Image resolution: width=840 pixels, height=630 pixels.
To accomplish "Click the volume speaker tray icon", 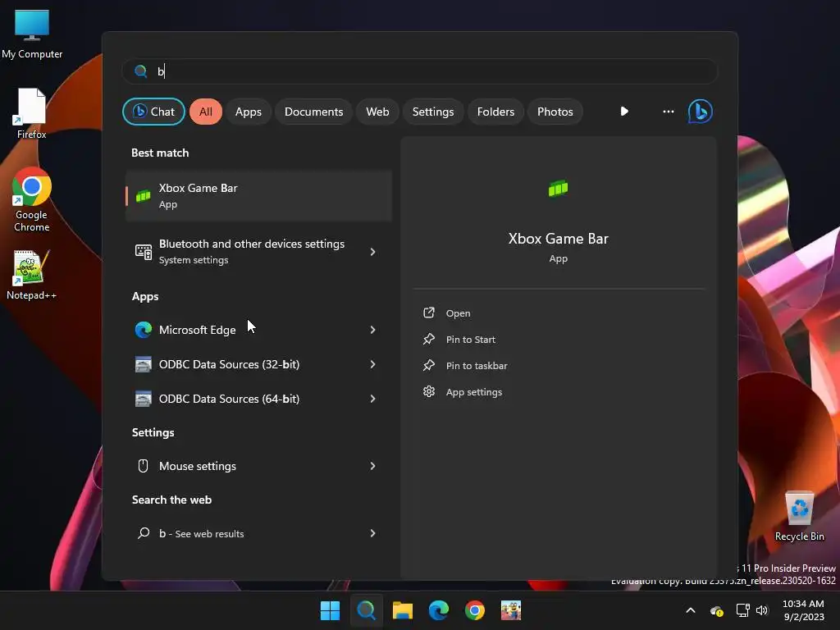I will coord(762,610).
